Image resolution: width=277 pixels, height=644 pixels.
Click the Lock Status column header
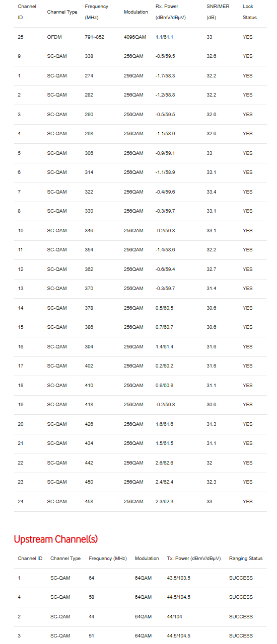[x=250, y=12]
